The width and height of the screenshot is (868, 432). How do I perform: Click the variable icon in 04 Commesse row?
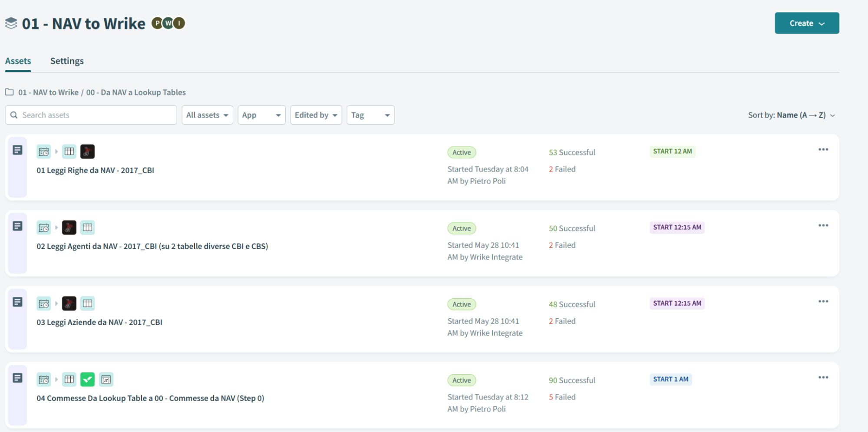coord(106,379)
